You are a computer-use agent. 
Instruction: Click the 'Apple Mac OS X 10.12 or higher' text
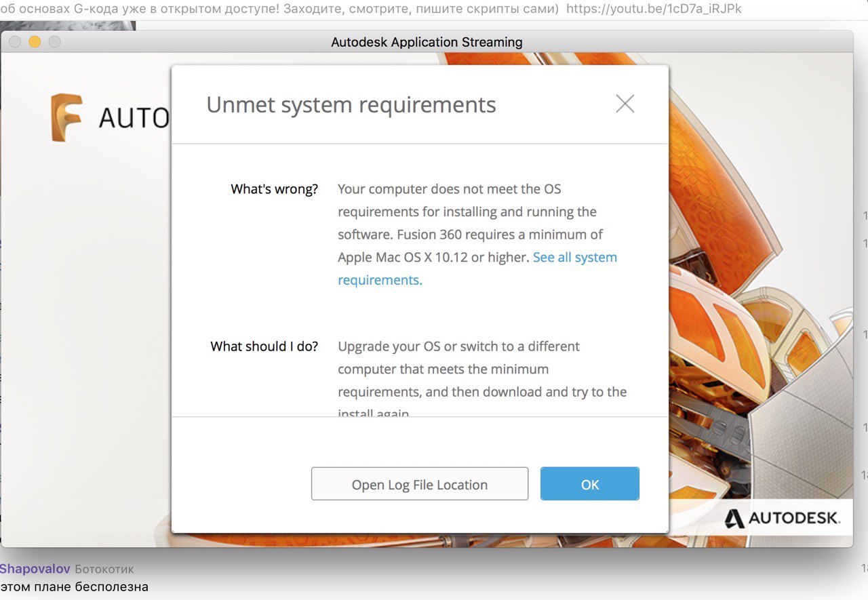pyautogui.click(x=433, y=258)
